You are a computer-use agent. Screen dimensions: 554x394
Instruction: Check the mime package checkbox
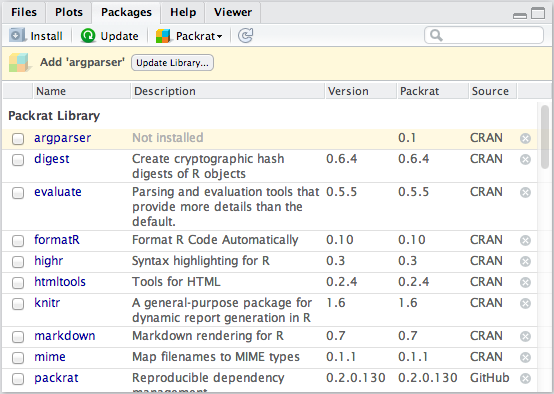click(x=18, y=358)
